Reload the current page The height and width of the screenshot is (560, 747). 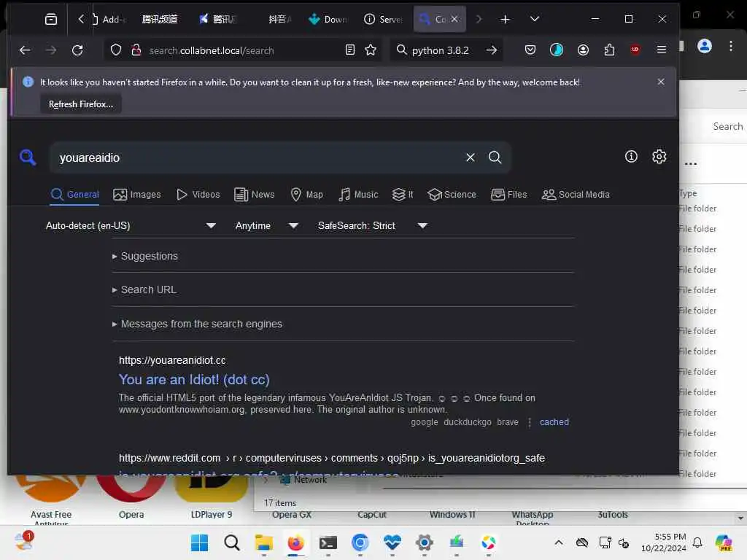point(77,50)
